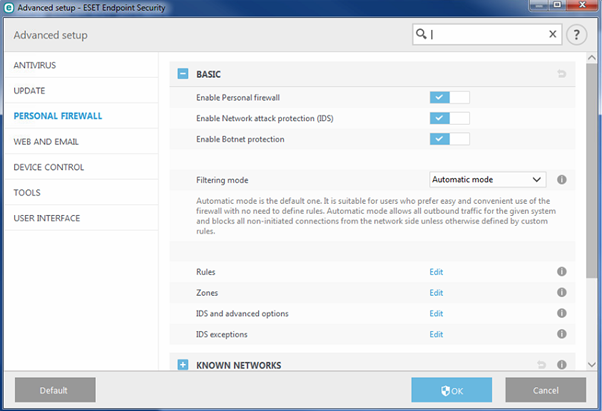Viewport: 602px width, 411px height.
Task: Focus the search input field
Action: click(487, 34)
